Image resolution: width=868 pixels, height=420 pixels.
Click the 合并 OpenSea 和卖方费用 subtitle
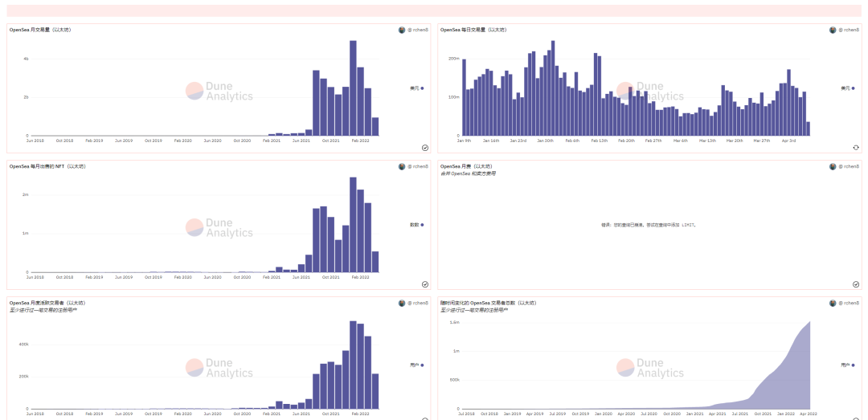(468, 173)
